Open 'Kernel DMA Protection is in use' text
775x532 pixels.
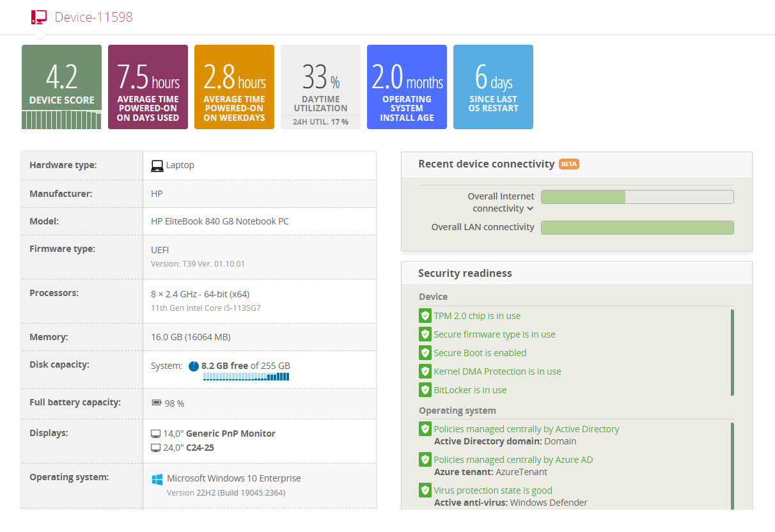497,372
